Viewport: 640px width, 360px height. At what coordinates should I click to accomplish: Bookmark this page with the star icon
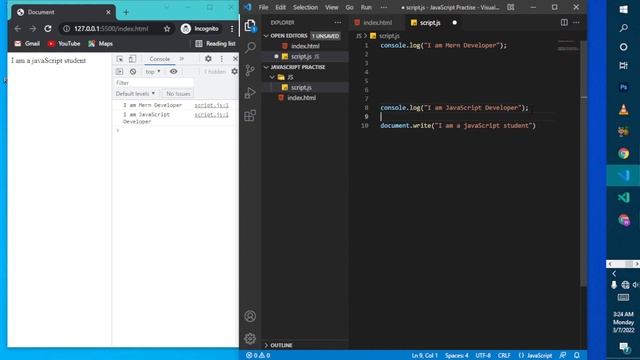coord(167,29)
